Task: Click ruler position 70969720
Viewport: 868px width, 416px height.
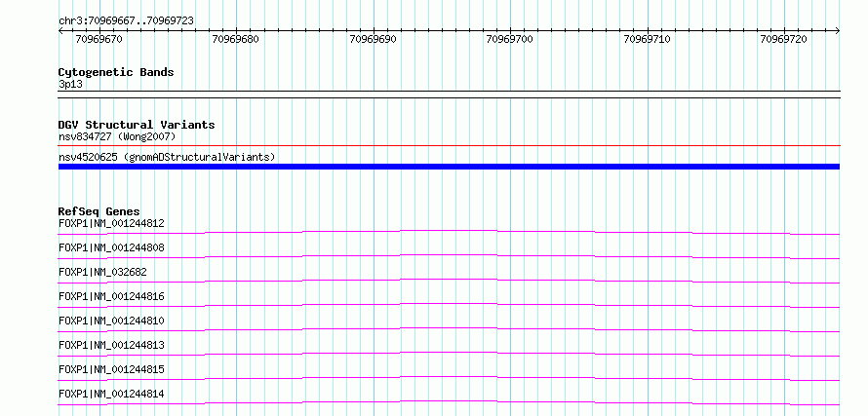Action: [x=783, y=39]
